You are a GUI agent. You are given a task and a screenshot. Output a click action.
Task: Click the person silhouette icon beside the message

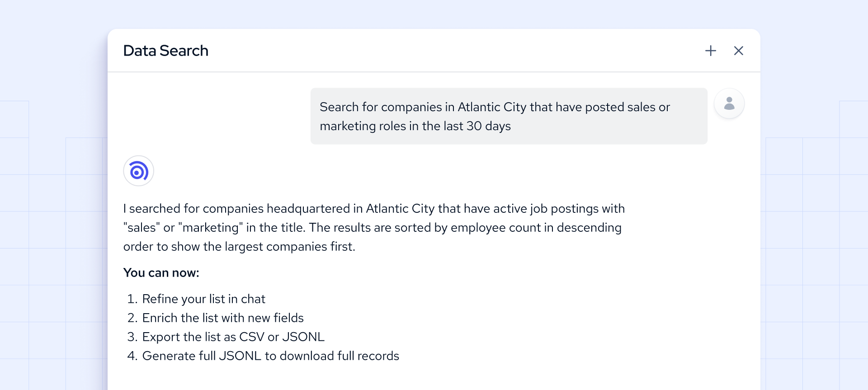coord(729,103)
